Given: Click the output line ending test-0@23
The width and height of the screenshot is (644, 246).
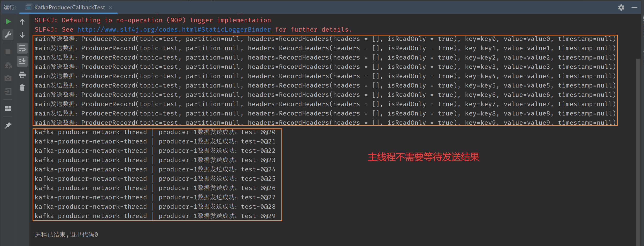Looking at the screenshot, I should 155,160.
